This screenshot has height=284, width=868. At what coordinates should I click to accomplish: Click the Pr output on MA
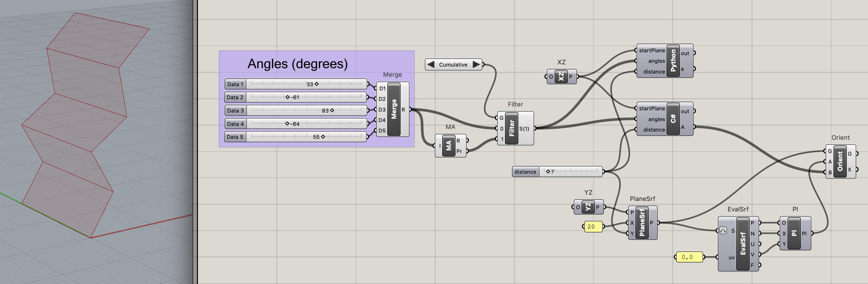coord(460,151)
